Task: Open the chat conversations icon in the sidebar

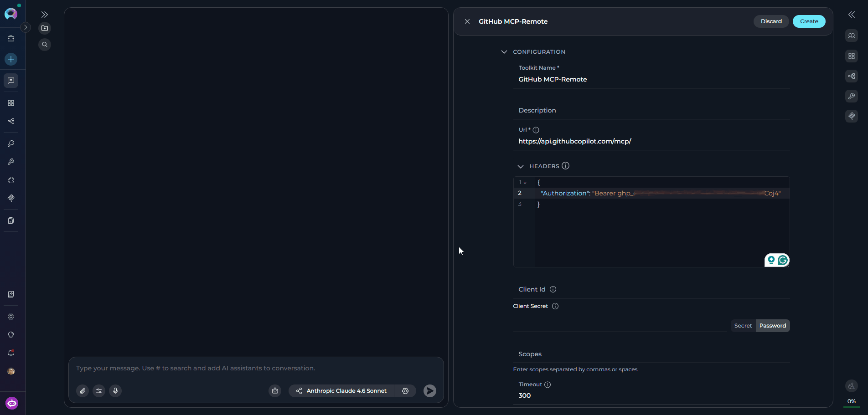Action: tap(11, 81)
